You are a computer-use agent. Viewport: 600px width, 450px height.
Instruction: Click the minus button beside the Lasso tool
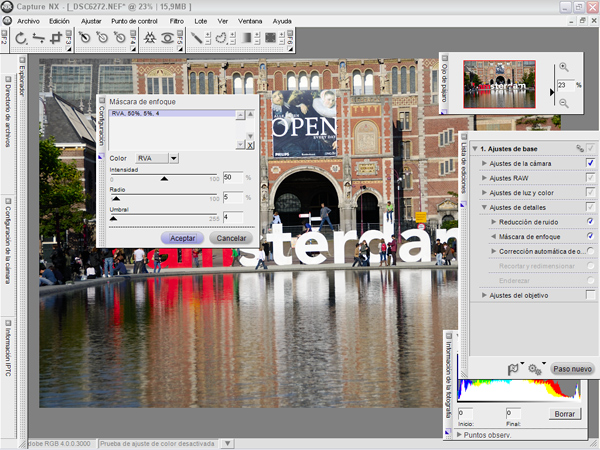[232, 41]
